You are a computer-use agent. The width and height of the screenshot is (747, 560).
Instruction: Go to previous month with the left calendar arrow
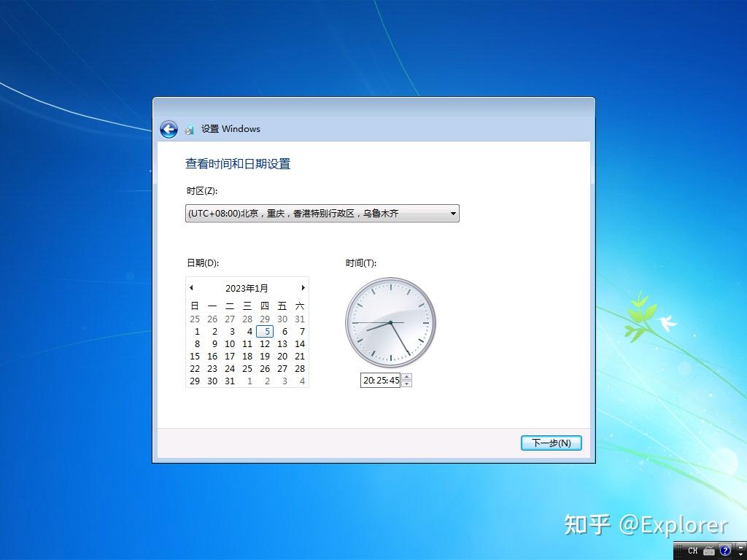(190, 287)
